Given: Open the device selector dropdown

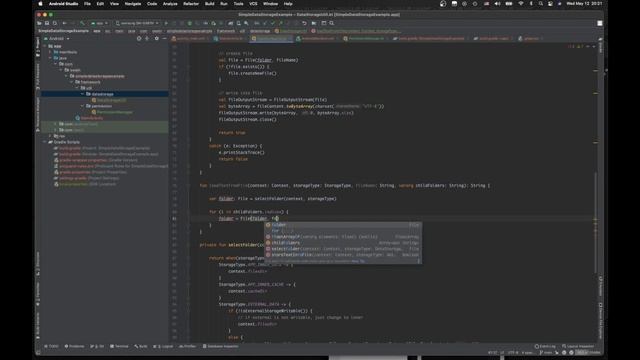Looking at the screenshot, I should tap(137, 23).
